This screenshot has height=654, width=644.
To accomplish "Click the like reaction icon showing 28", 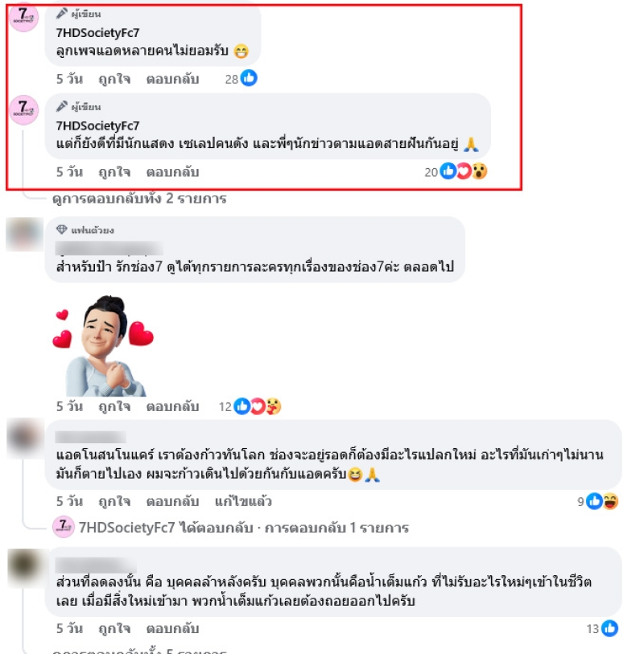I will click(249, 78).
